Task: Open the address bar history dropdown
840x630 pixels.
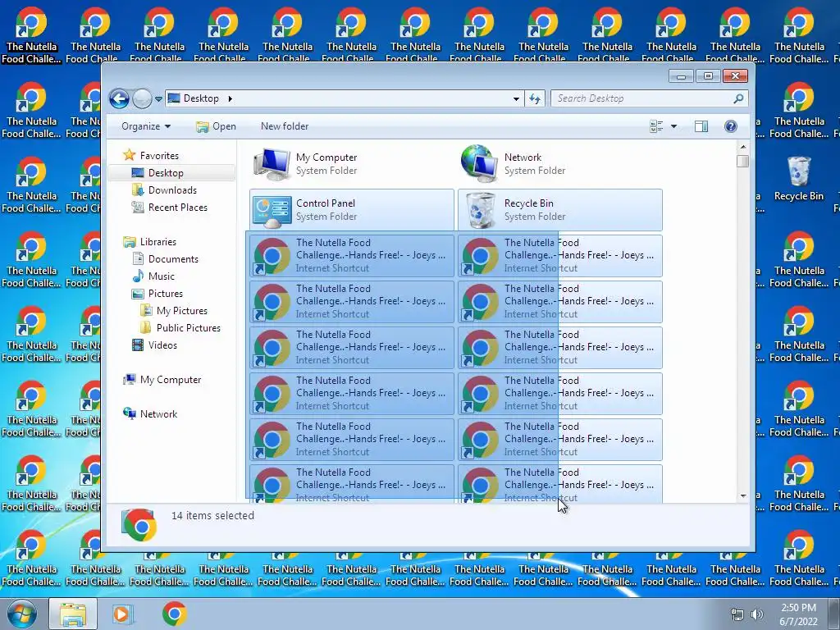Action: (x=516, y=98)
